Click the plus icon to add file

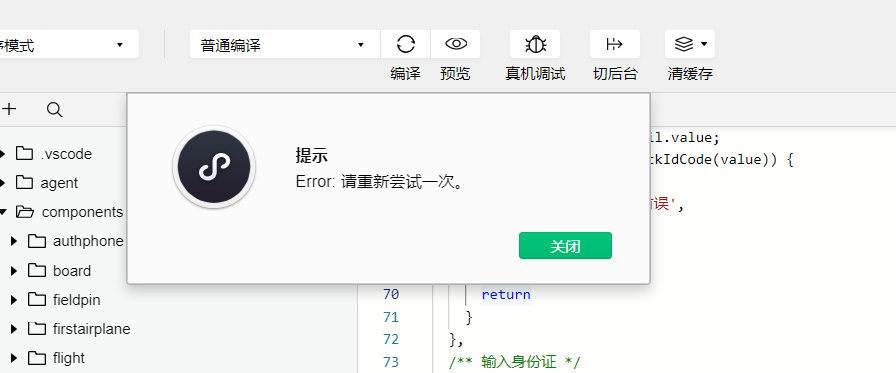point(10,109)
